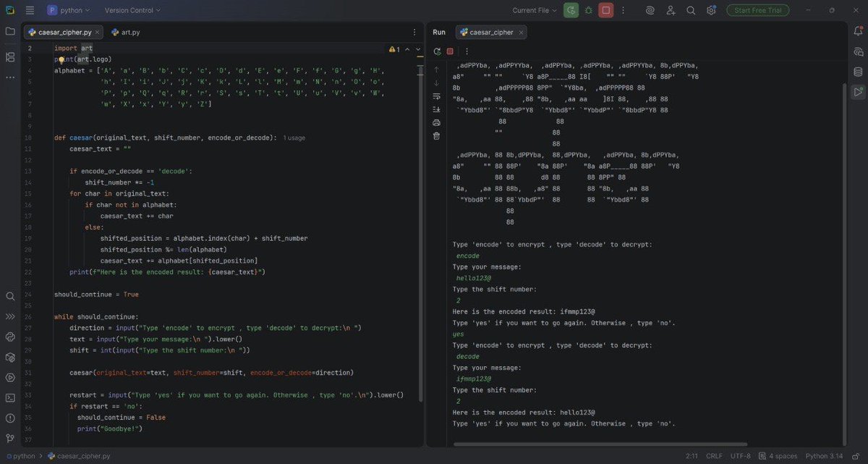Open the UTF-8 encoding selector
The height and width of the screenshot is (464, 868).
(x=741, y=456)
